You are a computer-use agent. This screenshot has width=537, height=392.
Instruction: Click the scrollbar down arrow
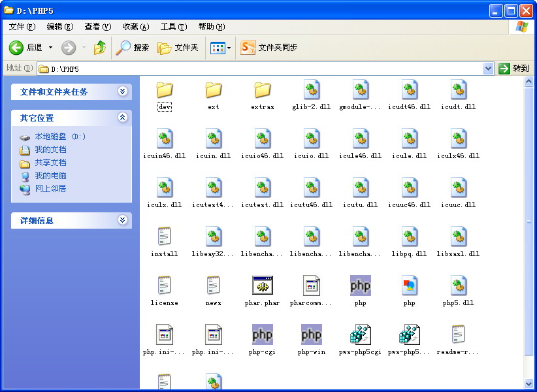tap(529, 384)
